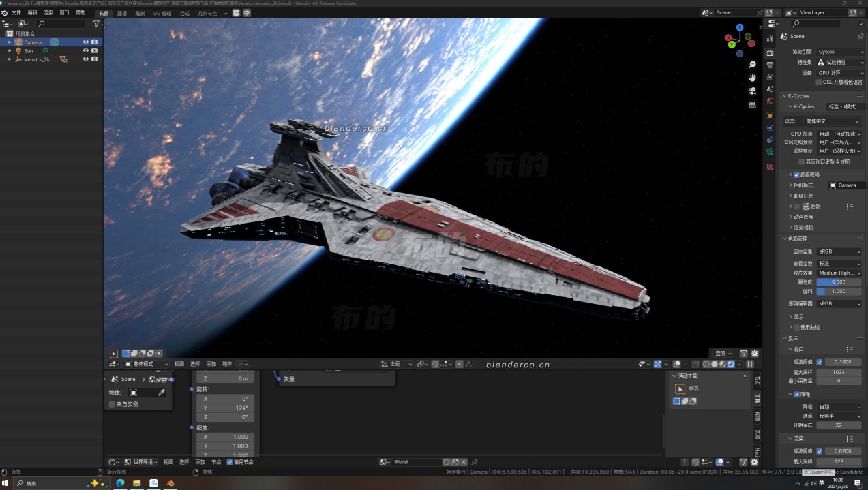Hide the Venator_2k object with eye icon
868x490 pixels.
(86, 59)
